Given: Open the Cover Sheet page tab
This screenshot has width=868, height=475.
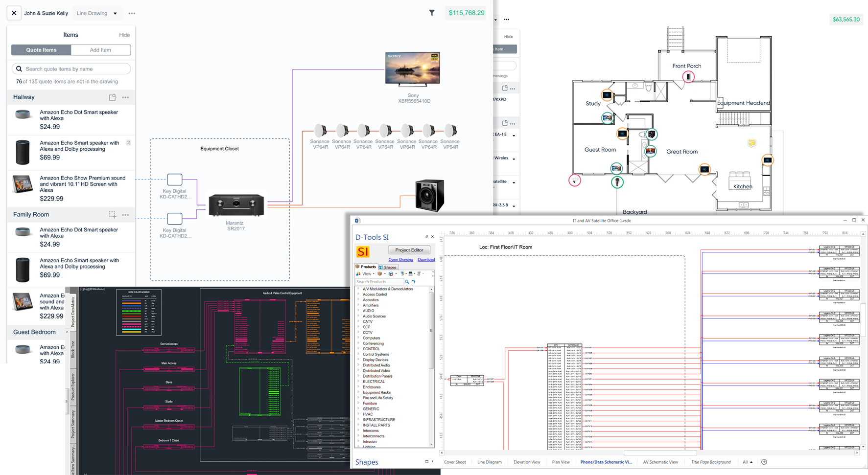Looking at the screenshot, I should click(455, 462).
